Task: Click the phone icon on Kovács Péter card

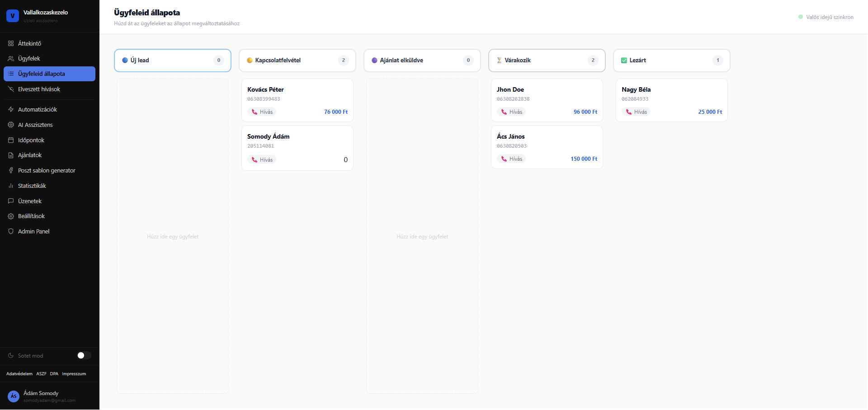Action: [x=255, y=112]
